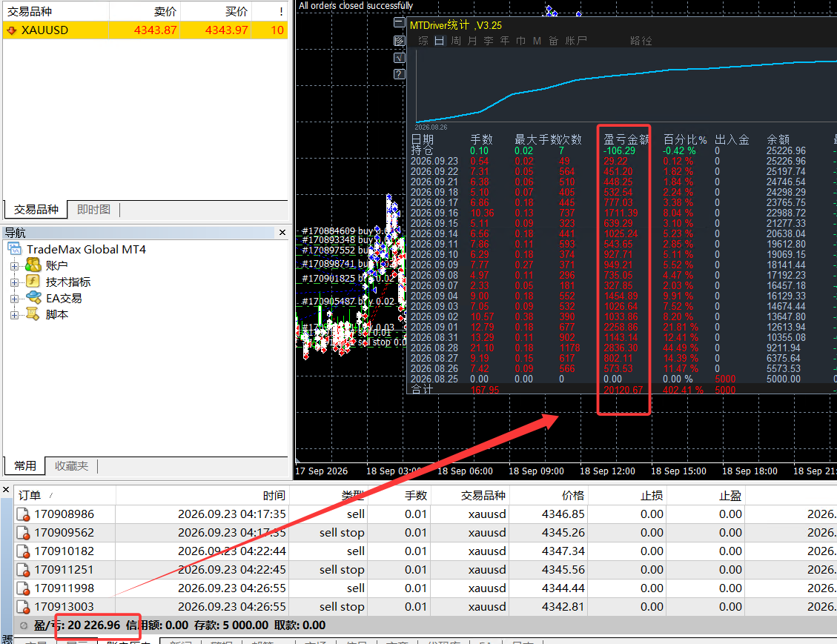Click the order icon for 170913003

click(x=23, y=607)
